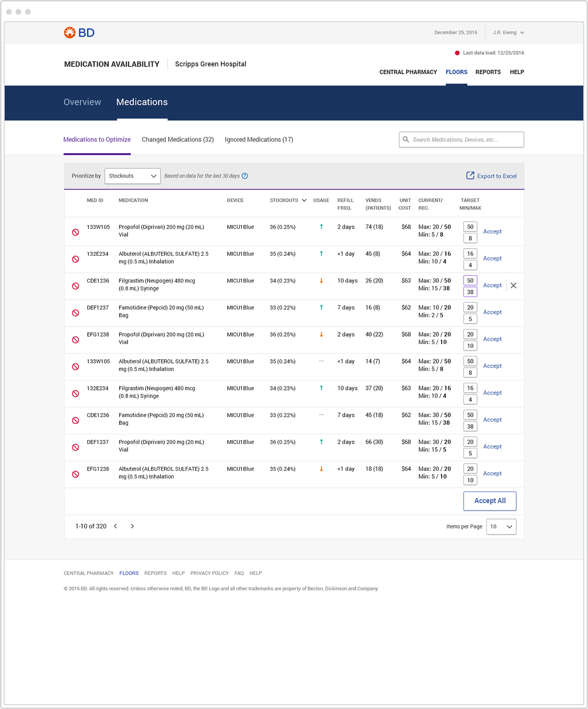Open Reports in top navigation
The image size is (588, 709).
(x=488, y=72)
